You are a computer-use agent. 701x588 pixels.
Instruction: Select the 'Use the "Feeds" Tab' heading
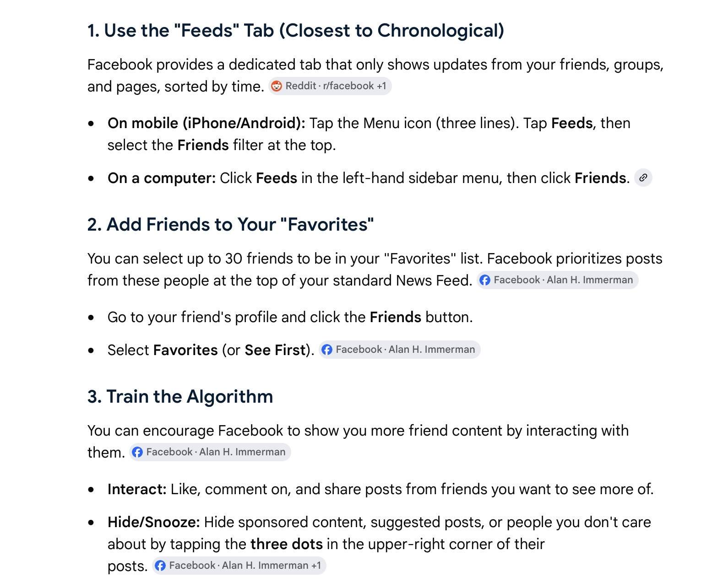tap(296, 31)
